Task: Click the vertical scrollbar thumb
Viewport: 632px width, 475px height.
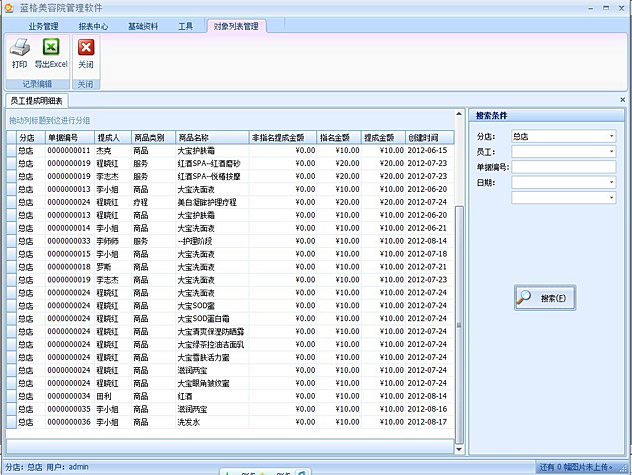Action: 459,325
